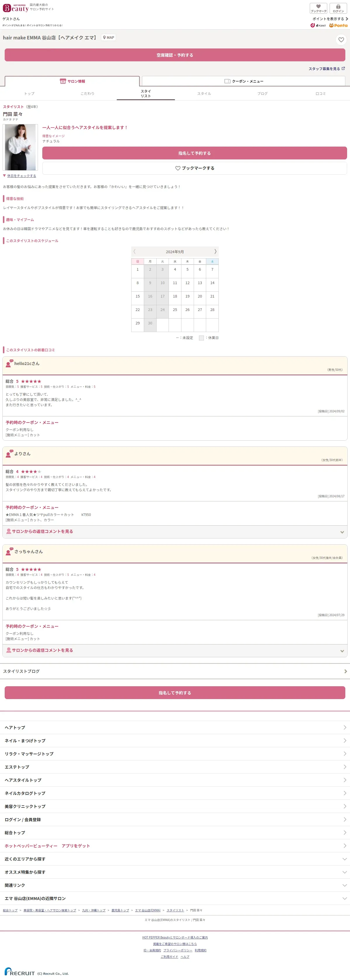The image size is (350, 980).
Task: Show points via ポイントを表示する
Action: coord(330,19)
